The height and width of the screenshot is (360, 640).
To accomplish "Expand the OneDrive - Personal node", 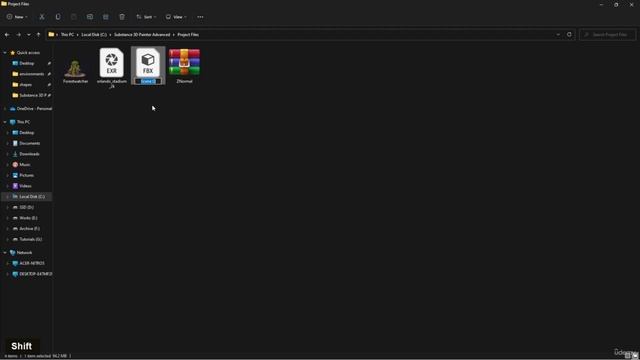I will click(x=5, y=109).
